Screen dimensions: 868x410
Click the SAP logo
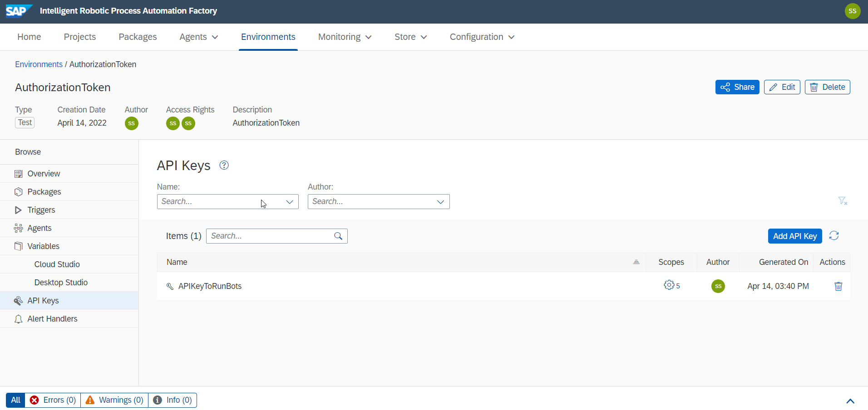(19, 10)
